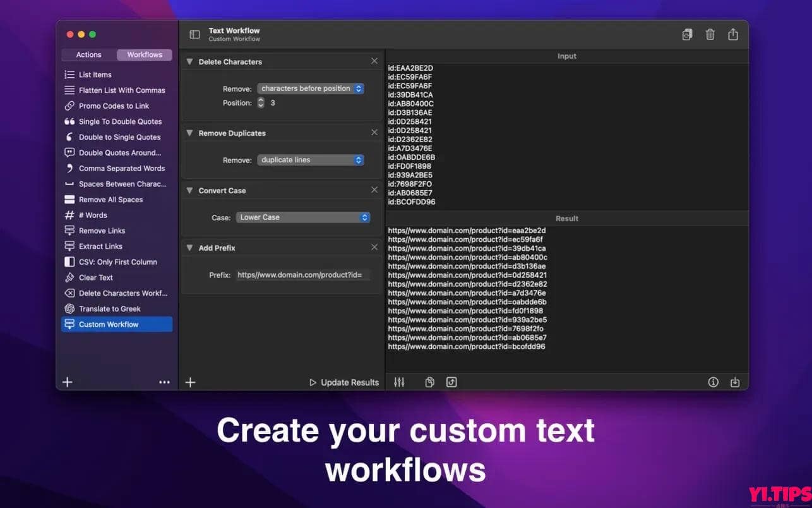
Task: Switch to the Actions tab
Action: tap(88, 54)
